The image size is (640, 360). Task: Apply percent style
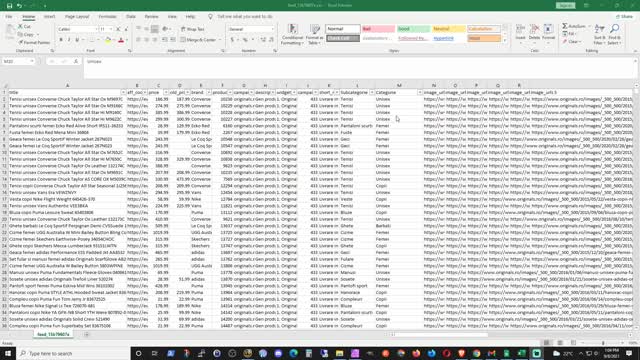tap(245, 40)
